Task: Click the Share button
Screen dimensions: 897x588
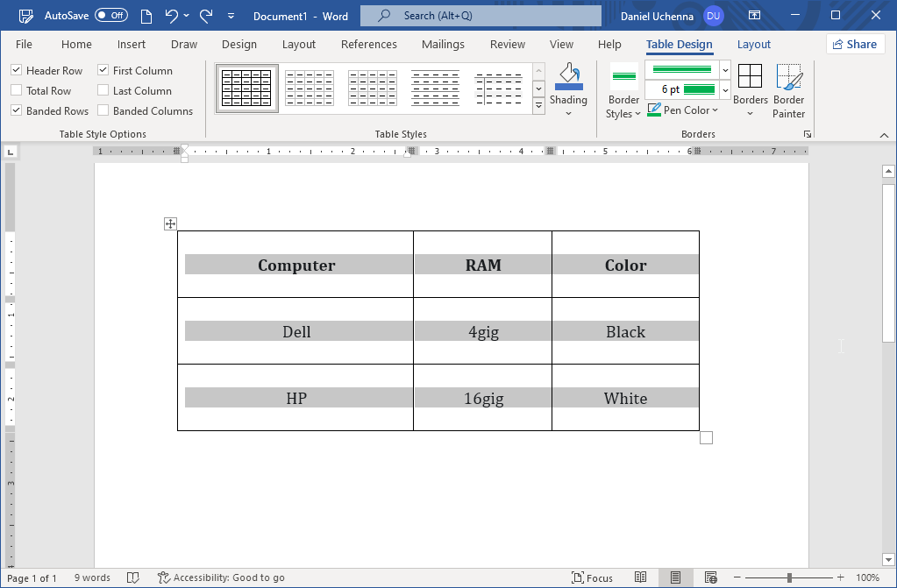Action: [855, 43]
